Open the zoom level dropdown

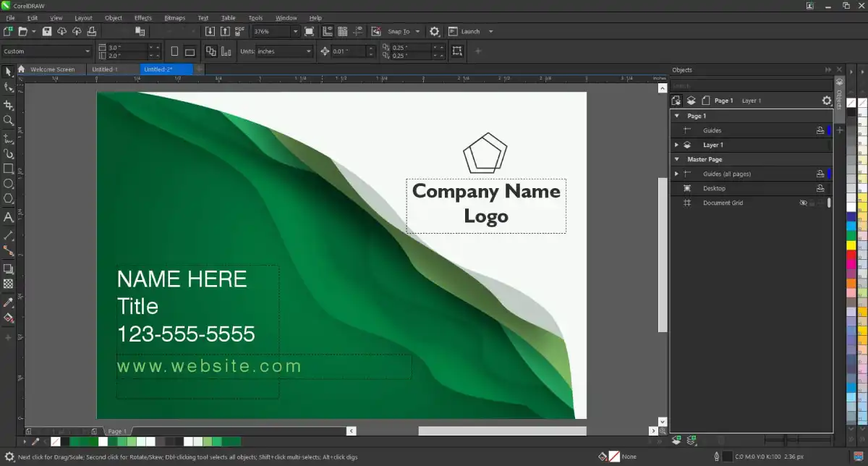coord(295,32)
